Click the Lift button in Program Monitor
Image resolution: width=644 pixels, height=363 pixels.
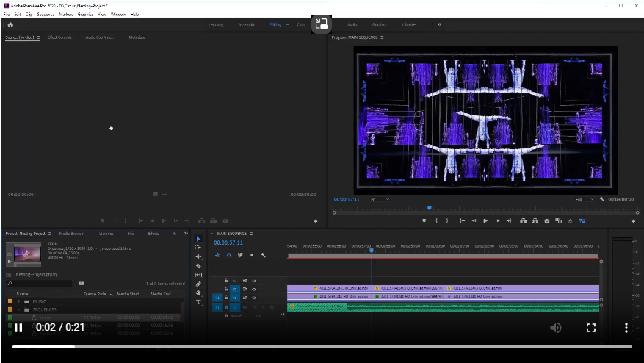click(x=524, y=220)
